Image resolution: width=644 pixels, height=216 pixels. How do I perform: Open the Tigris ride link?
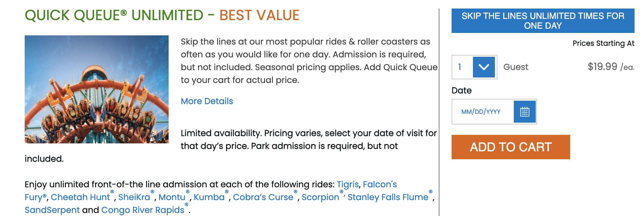click(348, 184)
